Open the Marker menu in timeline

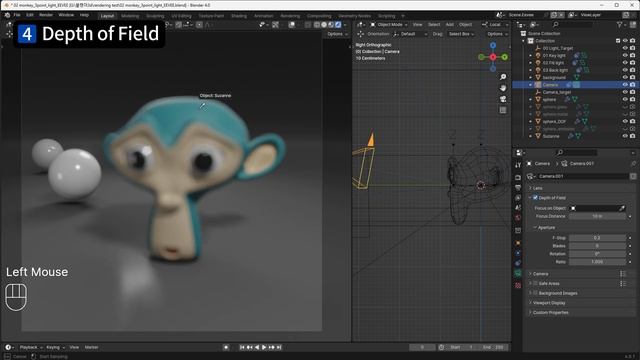[x=91, y=347]
